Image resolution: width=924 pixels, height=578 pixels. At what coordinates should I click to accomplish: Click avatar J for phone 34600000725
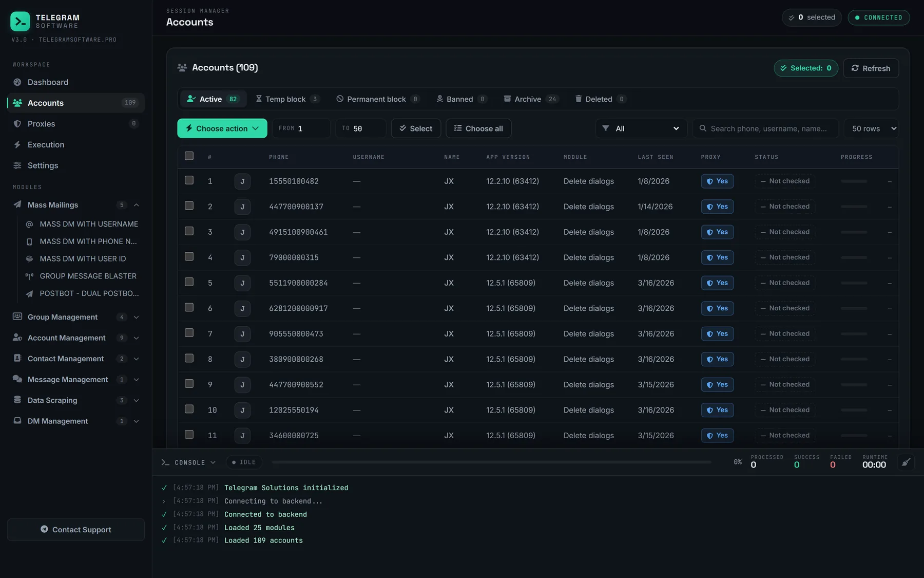click(x=242, y=436)
